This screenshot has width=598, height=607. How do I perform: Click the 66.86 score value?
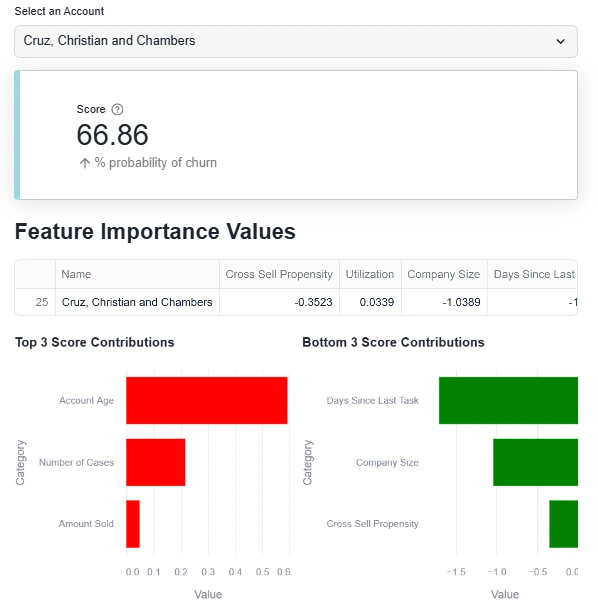[112, 135]
